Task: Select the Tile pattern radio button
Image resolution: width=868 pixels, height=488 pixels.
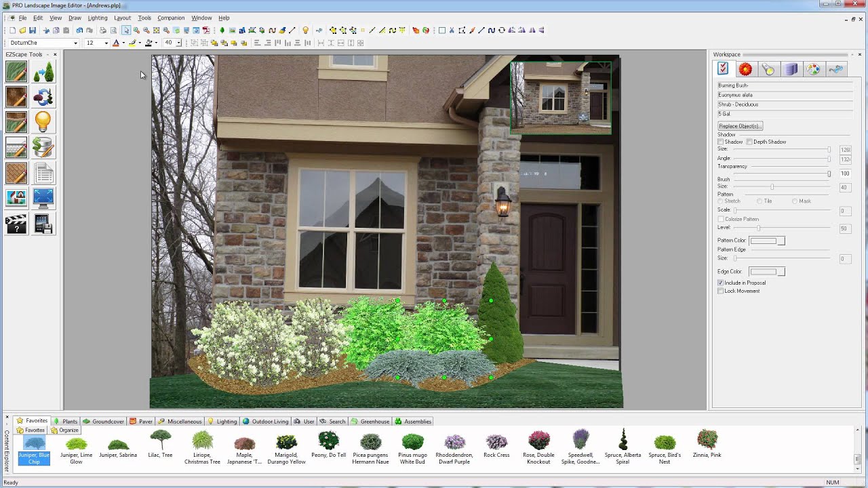Action: point(759,201)
